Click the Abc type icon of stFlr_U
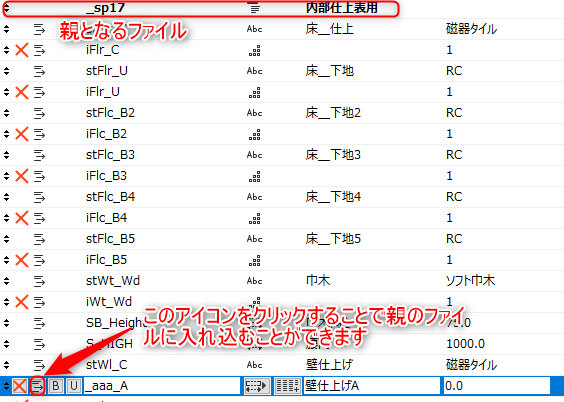Viewport: 564px width, 402px height. click(x=255, y=71)
